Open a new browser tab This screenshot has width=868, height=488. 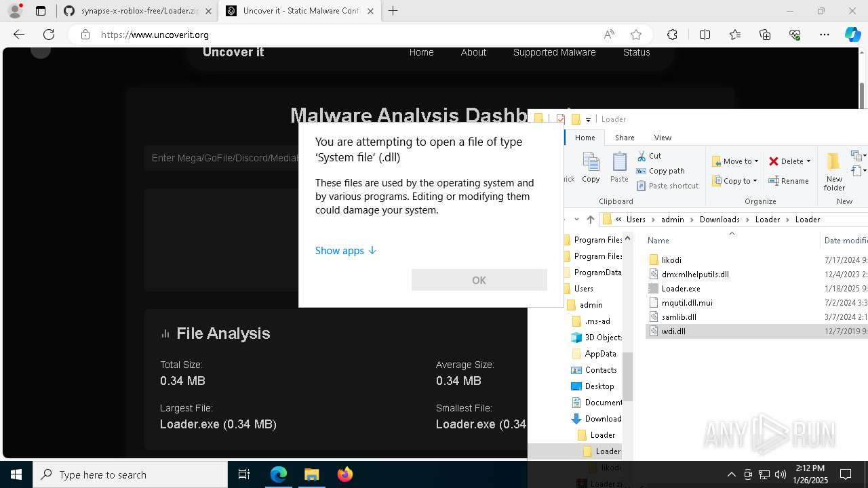pyautogui.click(x=393, y=11)
